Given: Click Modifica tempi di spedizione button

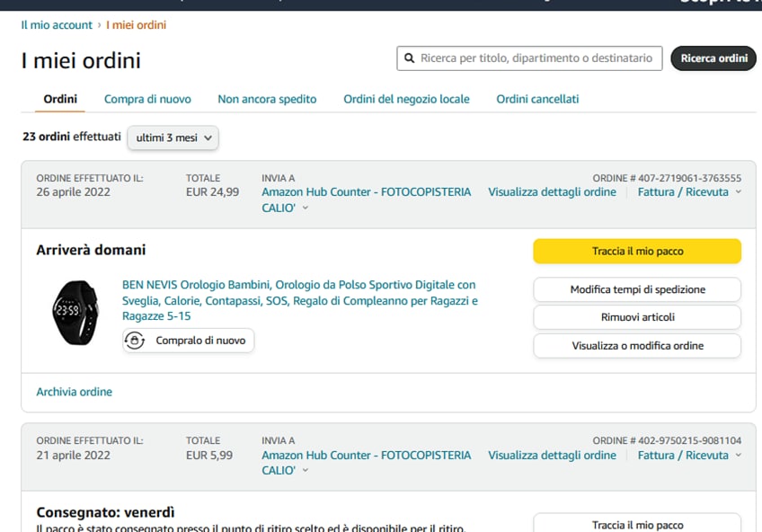Looking at the screenshot, I should pyautogui.click(x=637, y=289).
